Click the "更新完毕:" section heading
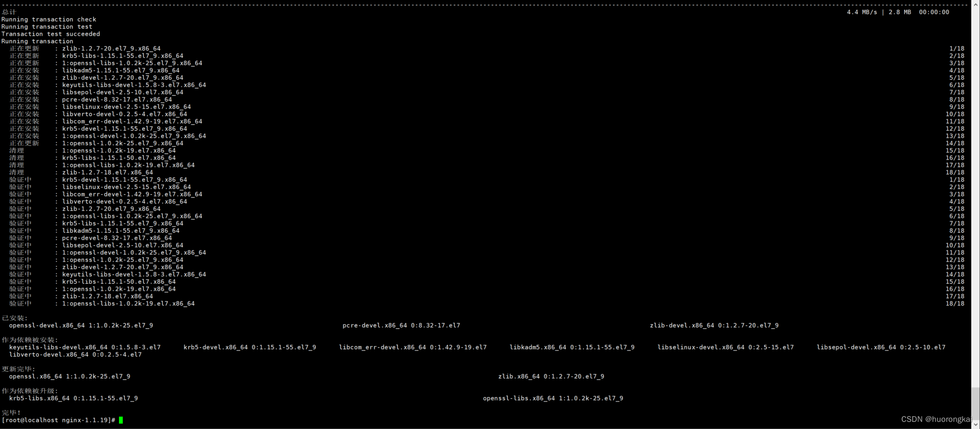 click(18, 369)
